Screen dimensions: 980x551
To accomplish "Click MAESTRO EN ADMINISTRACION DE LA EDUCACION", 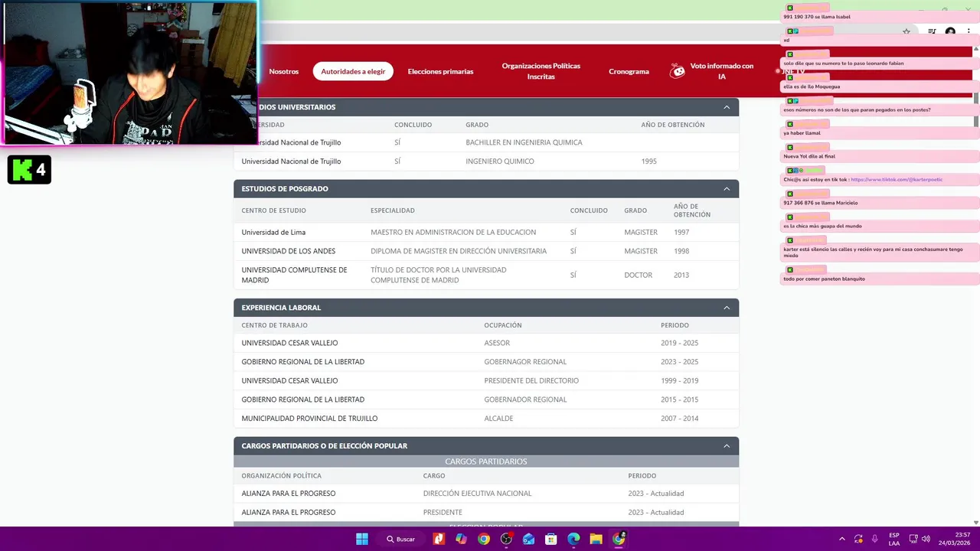I will [453, 232].
